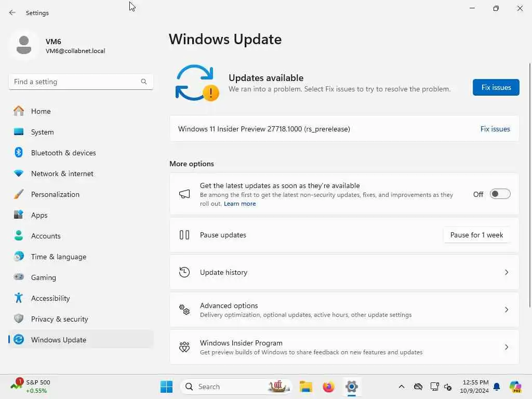Open Accessibility settings page
This screenshot has width=532, height=399.
point(81,298)
